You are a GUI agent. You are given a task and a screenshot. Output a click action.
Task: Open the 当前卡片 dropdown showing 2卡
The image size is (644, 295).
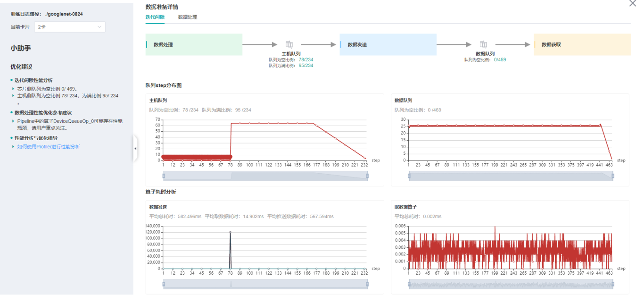(x=70, y=27)
